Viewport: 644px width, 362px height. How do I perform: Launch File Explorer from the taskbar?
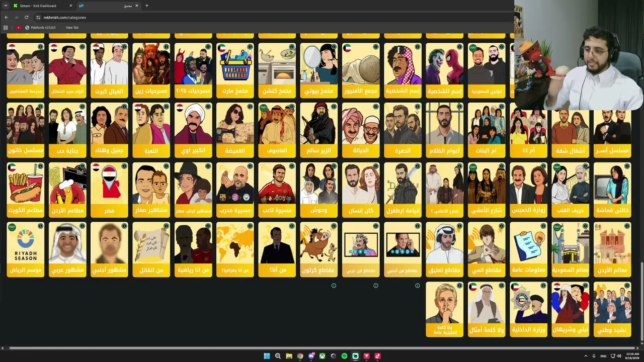click(x=289, y=356)
